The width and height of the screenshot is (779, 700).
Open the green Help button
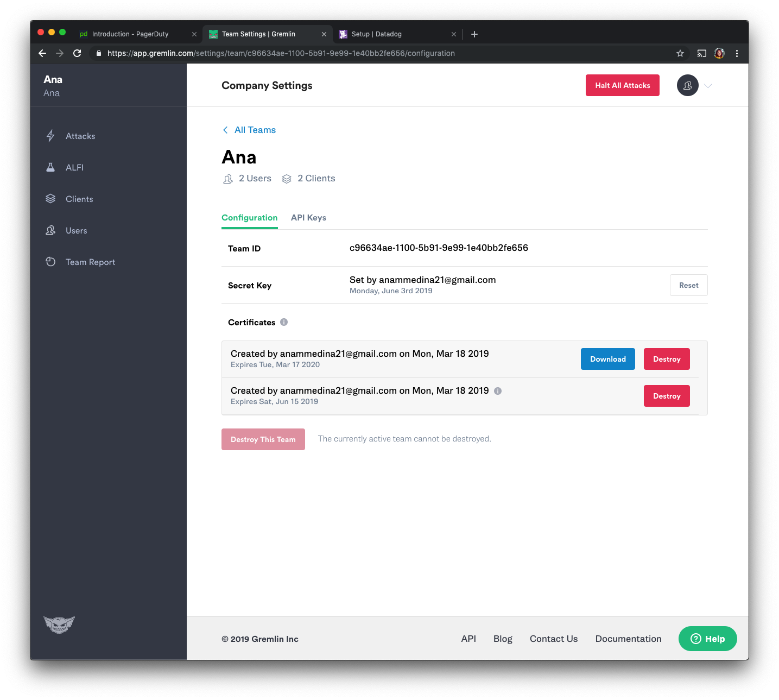point(708,639)
